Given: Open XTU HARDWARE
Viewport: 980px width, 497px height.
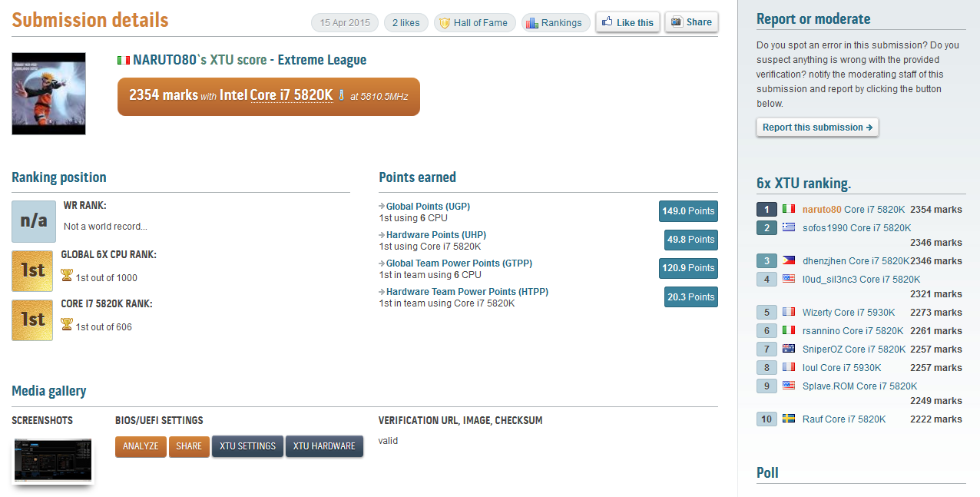Looking at the screenshot, I should (324, 446).
